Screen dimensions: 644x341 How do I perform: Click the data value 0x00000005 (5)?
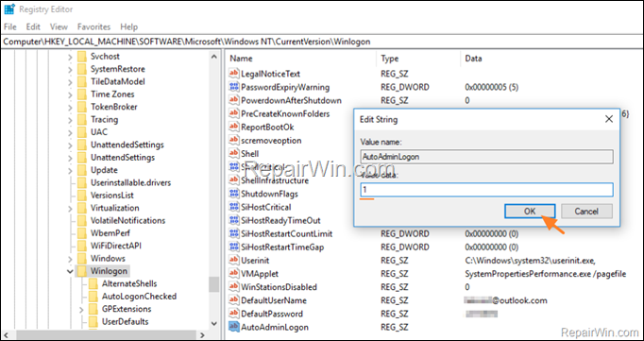coord(491,87)
